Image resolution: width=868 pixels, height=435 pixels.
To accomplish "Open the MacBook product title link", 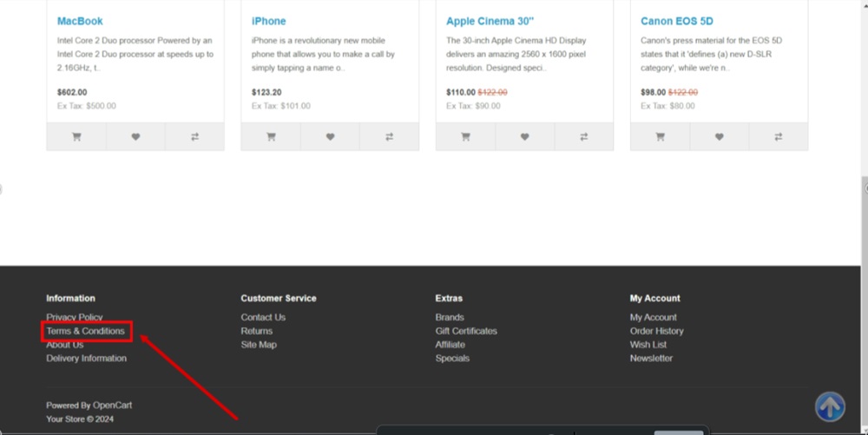I will (x=80, y=21).
